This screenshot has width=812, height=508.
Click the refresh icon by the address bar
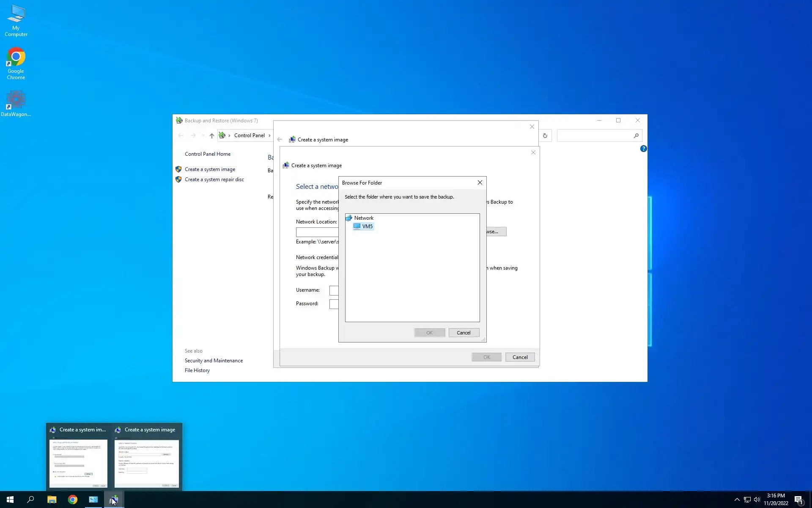coord(545,136)
